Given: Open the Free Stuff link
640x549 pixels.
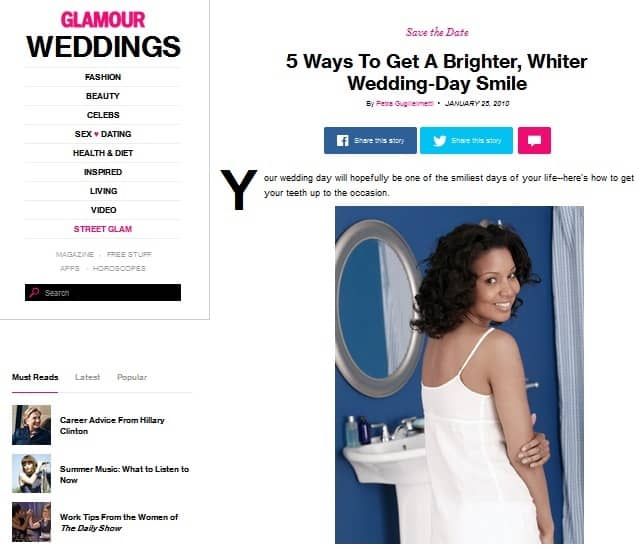Looking at the screenshot, I should (129, 254).
